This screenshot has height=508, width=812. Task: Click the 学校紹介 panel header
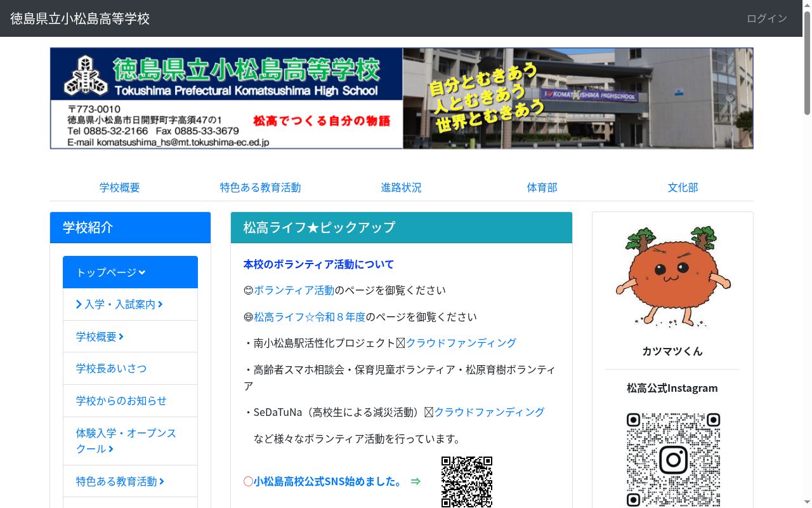[x=130, y=227]
